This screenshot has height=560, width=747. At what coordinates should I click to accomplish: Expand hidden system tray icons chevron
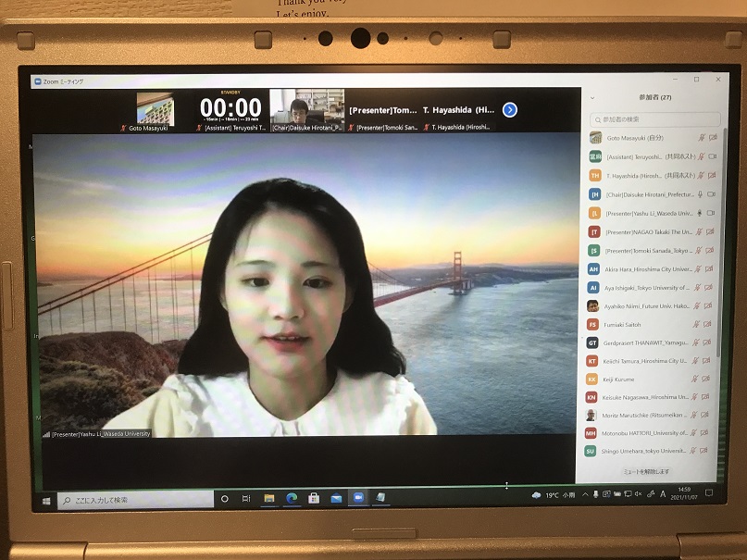pyautogui.click(x=585, y=495)
